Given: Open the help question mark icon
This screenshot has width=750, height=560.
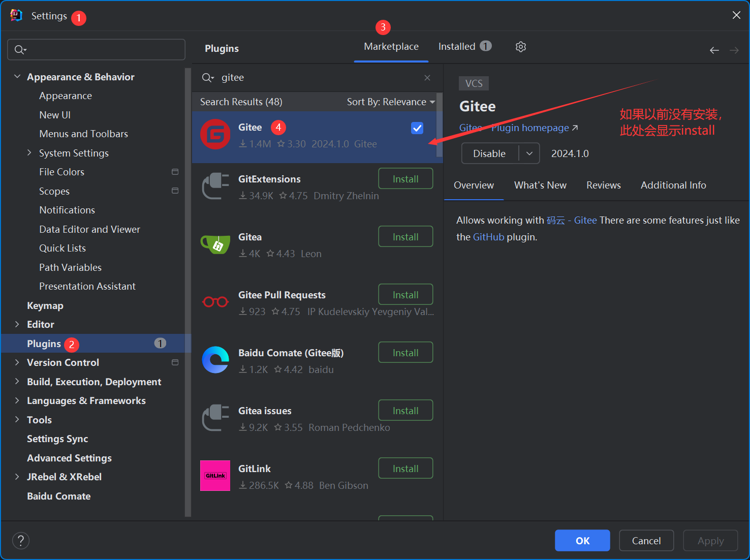Looking at the screenshot, I should click(x=21, y=541).
